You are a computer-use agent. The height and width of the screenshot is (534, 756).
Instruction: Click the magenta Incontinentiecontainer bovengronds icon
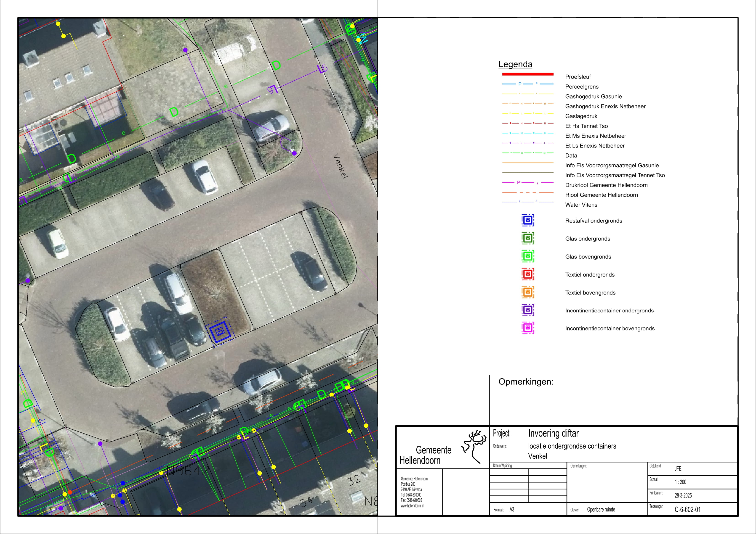click(527, 328)
